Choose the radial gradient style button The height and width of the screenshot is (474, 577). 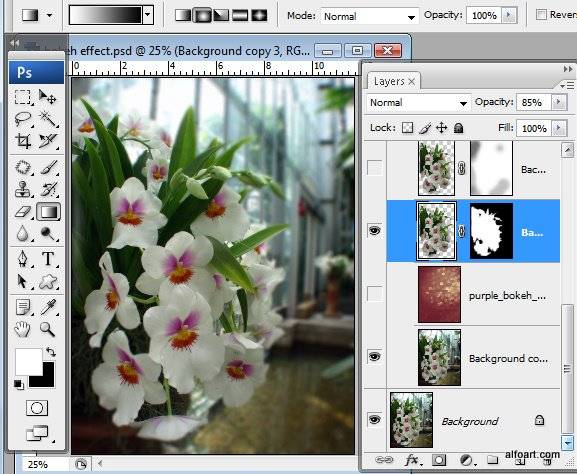pyautogui.click(x=202, y=15)
